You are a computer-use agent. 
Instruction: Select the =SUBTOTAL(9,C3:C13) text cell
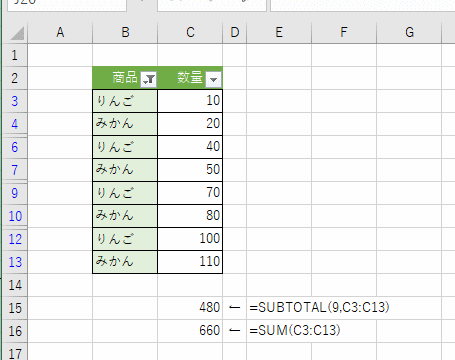[x=319, y=307]
